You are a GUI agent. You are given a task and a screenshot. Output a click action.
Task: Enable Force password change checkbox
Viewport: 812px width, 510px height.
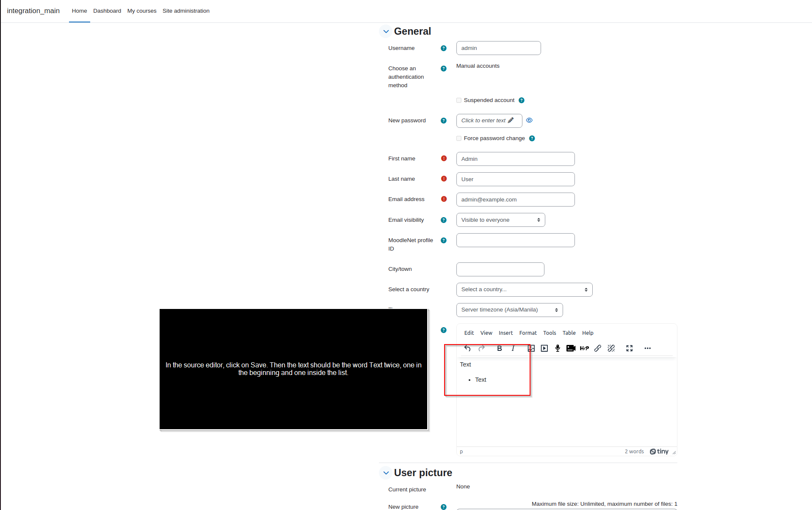[x=459, y=138]
